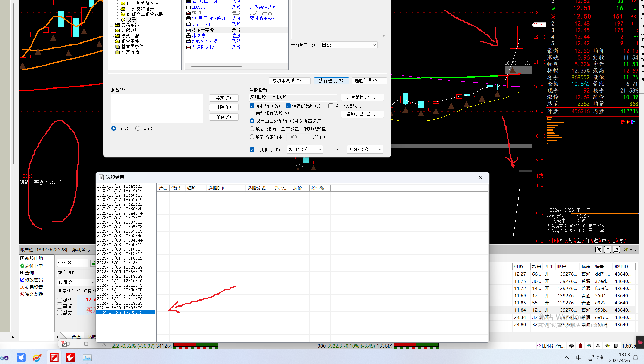644x364 pixels.
Task: Click 执行选股 button
Action: pos(331,81)
